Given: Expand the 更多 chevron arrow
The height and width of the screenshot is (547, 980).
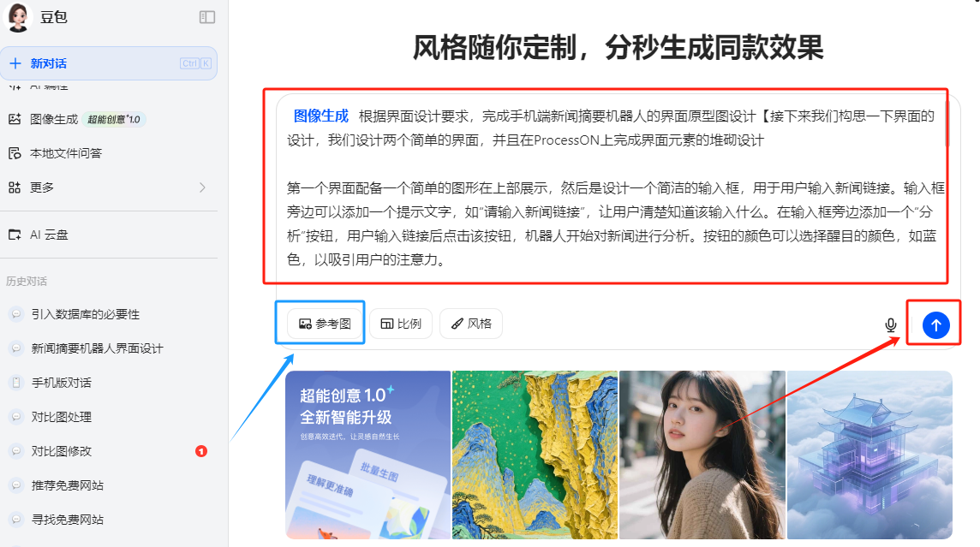Looking at the screenshot, I should click(202, 187).
